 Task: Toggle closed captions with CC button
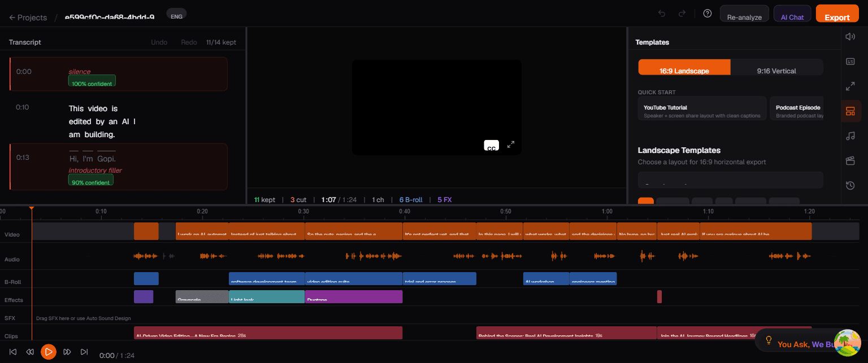(491, 146)
